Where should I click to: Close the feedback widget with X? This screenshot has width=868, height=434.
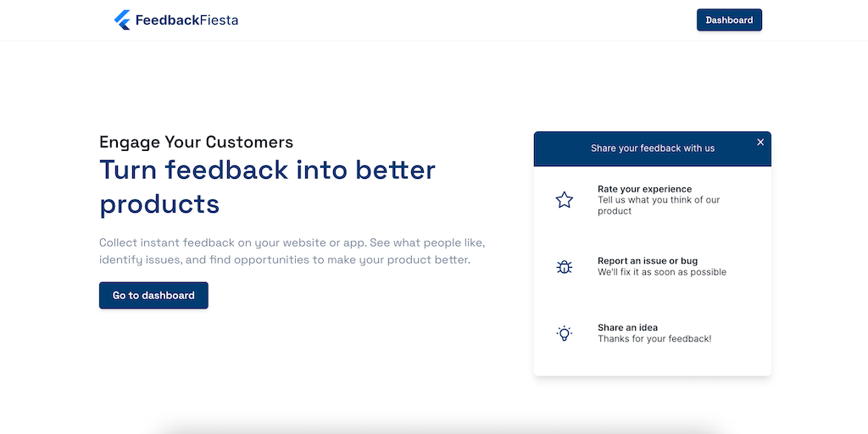(x=760, y=142)
